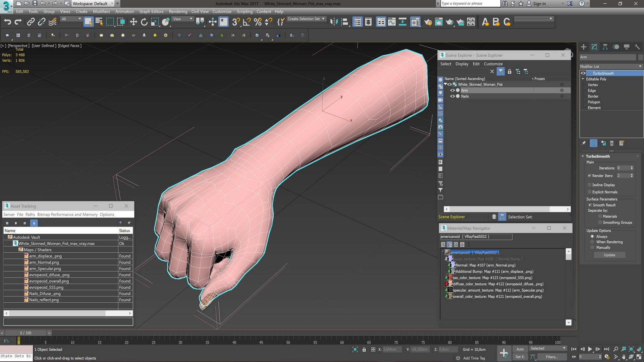Toggle the selection lock padlock in status bar
The height and width of the screenshot is (362, 644).
[364, 350]
